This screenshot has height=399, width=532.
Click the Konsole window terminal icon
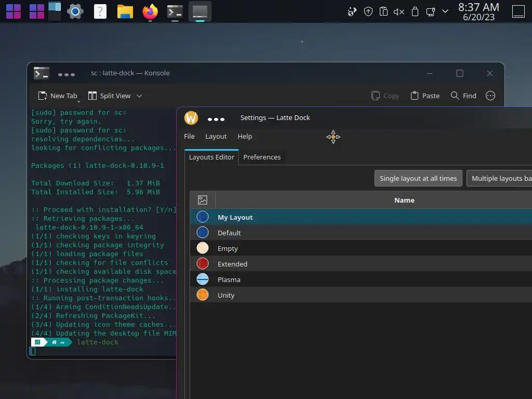point(42,73)
